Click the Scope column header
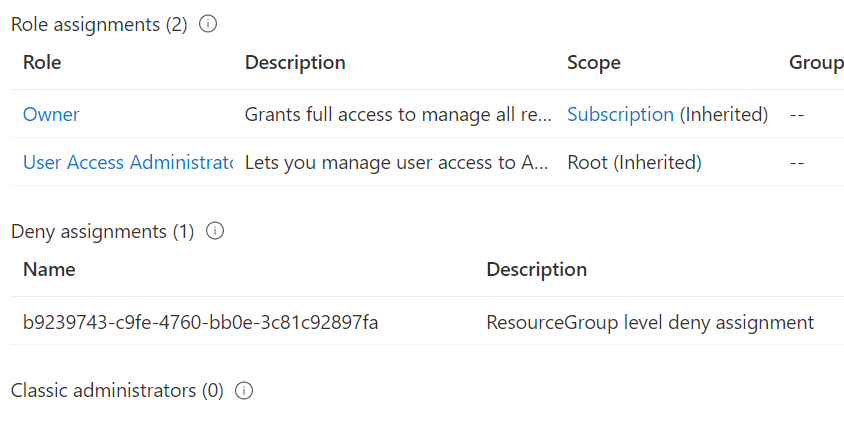Image resolution: width=844 pixels, height=424 pixels. click(593, 62)
